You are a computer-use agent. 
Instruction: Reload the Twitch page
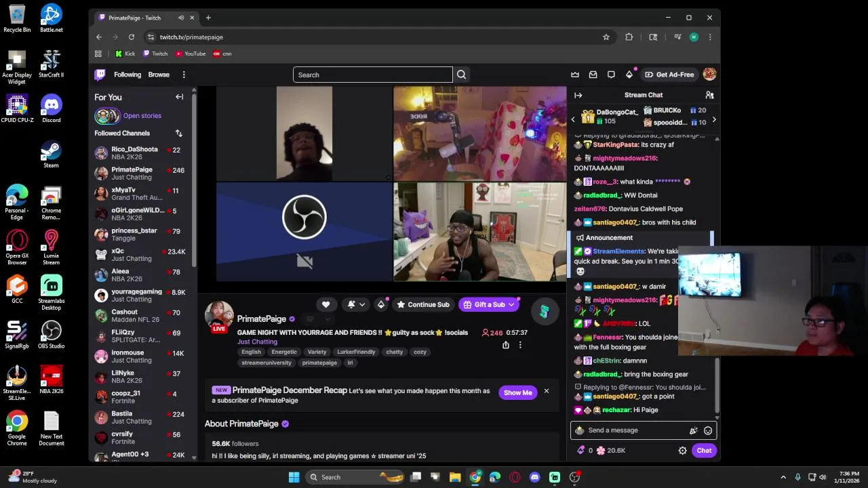click(132, 37)
